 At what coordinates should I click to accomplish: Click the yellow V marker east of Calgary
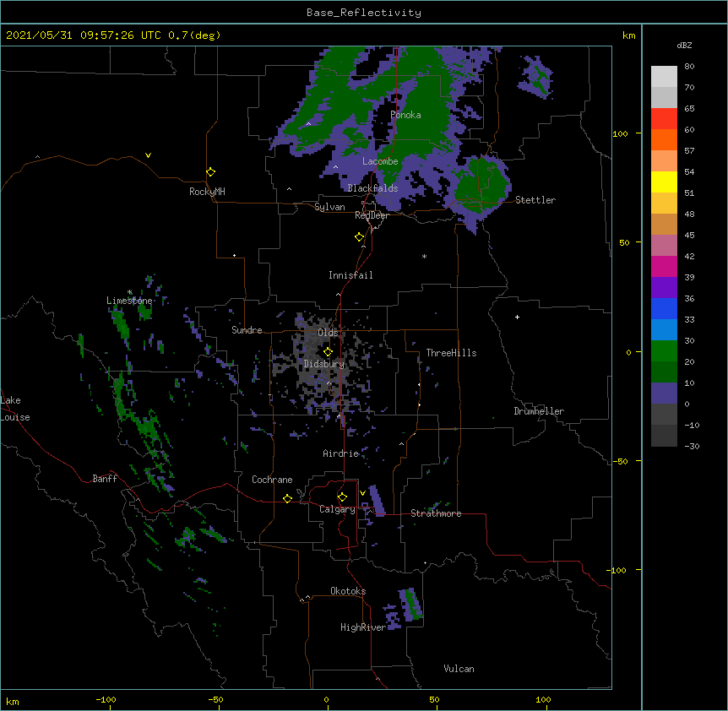[362, 493]
